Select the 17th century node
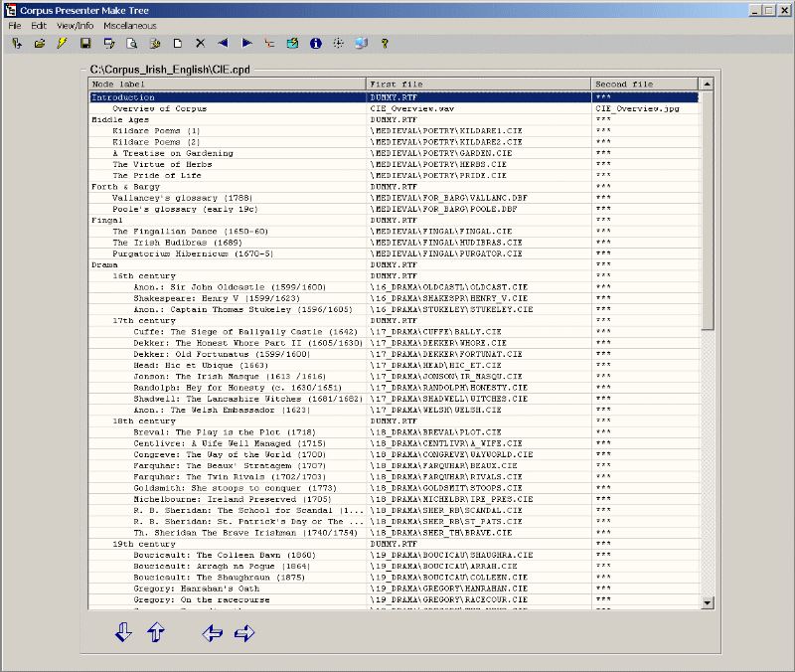Screen dimensions: 795x672 144,321
